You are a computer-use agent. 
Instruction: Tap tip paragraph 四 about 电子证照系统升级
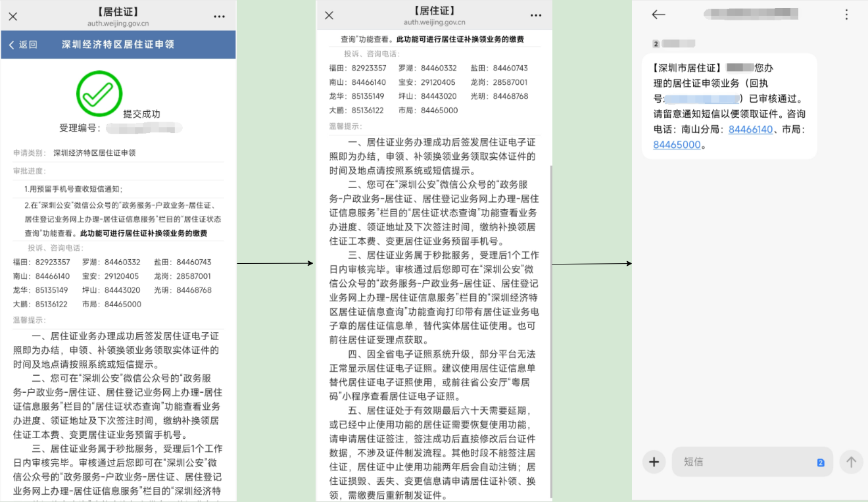pyautogui.click(x=433, y=375)
